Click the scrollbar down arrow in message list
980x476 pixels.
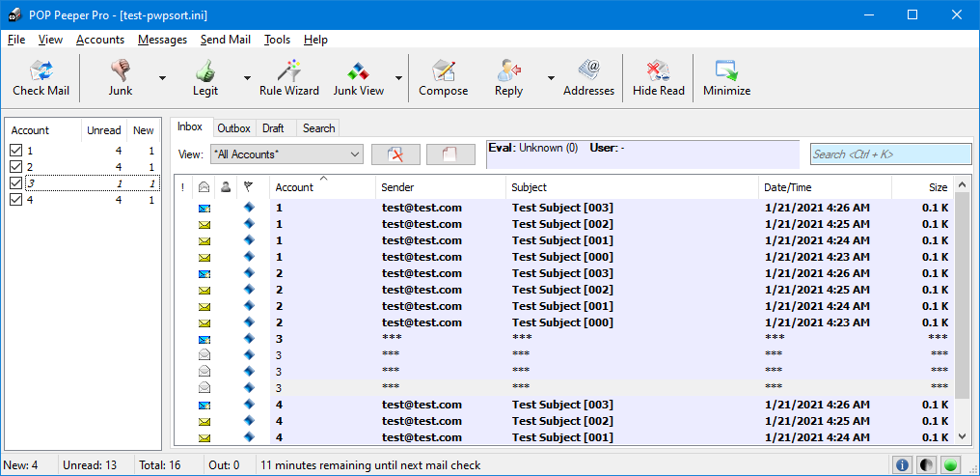[963, 435]
